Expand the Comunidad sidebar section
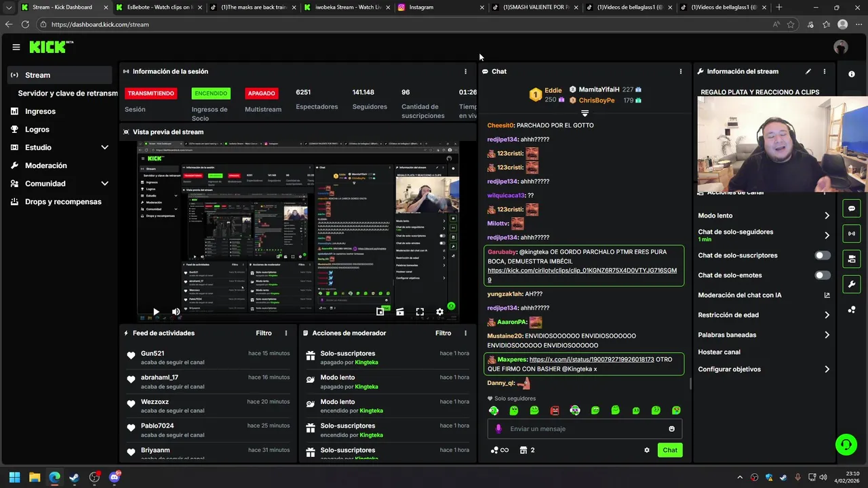 click(104, 184)
